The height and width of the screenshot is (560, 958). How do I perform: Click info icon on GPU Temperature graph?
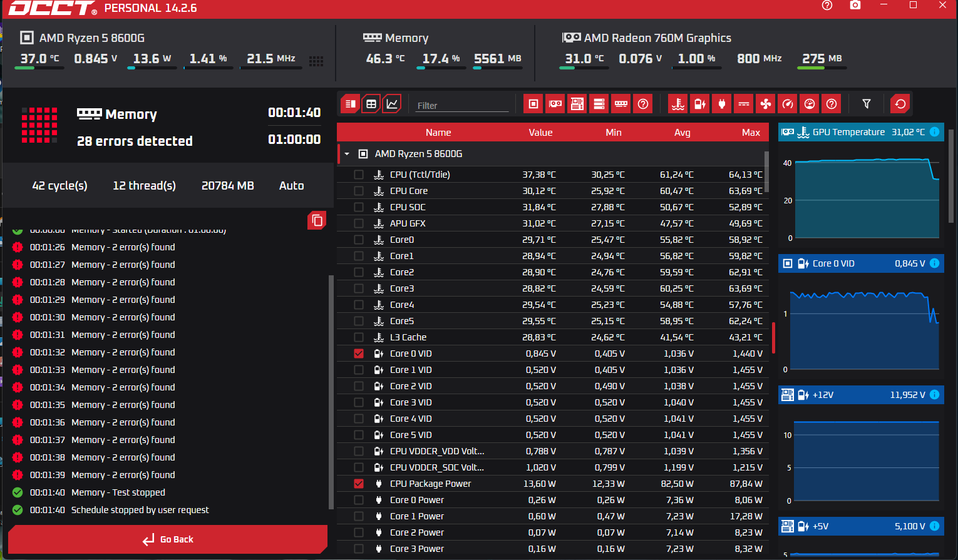(934, 132)
